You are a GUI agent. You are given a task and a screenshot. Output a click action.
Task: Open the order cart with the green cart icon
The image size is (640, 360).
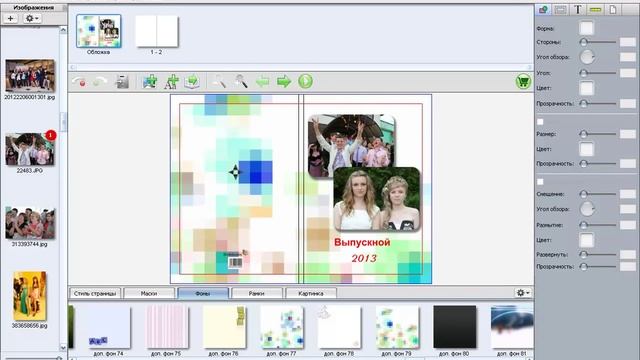tap(523, 81)
